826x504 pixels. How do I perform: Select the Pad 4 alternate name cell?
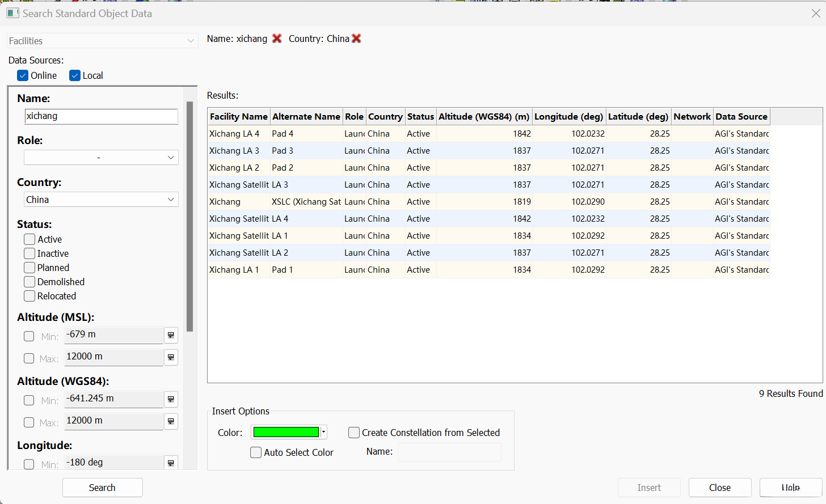tap(306, 134)
